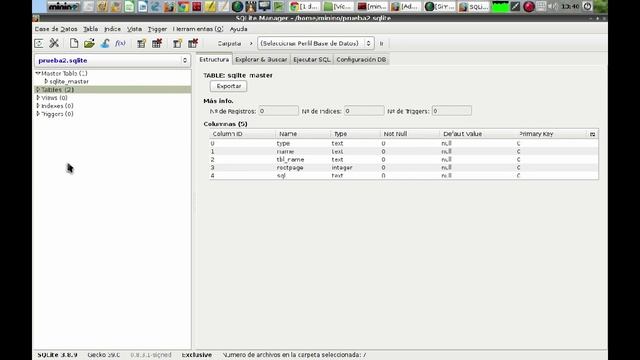Open the Tabla menu
The width and height of the screenshot is (640, 360).
[x=91, y=29]
